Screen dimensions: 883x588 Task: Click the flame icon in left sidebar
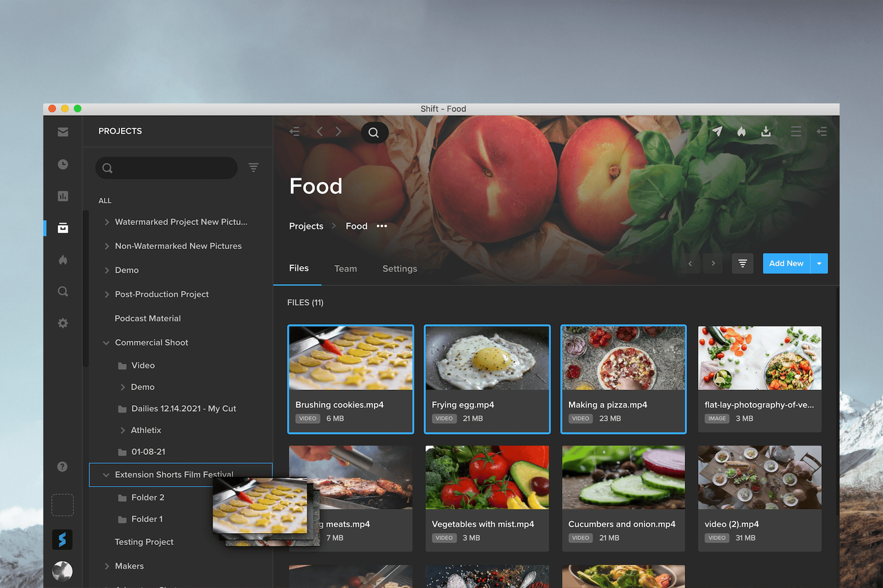coord(62,260)
